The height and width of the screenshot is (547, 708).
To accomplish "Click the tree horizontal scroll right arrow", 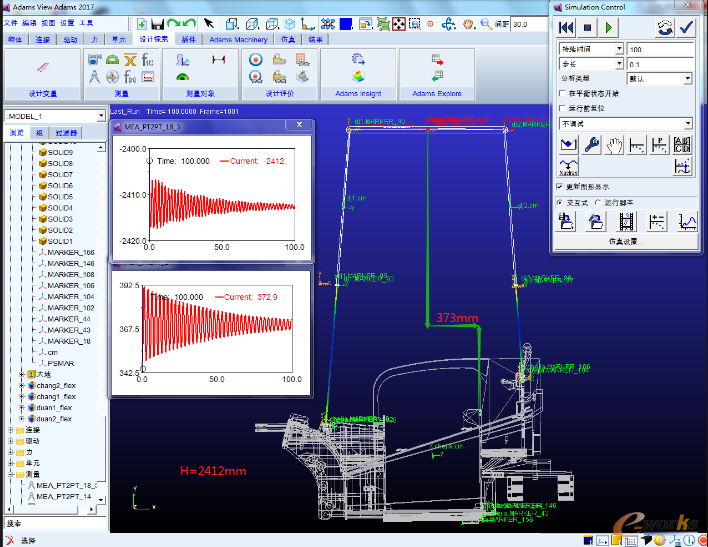I will 92,510.
